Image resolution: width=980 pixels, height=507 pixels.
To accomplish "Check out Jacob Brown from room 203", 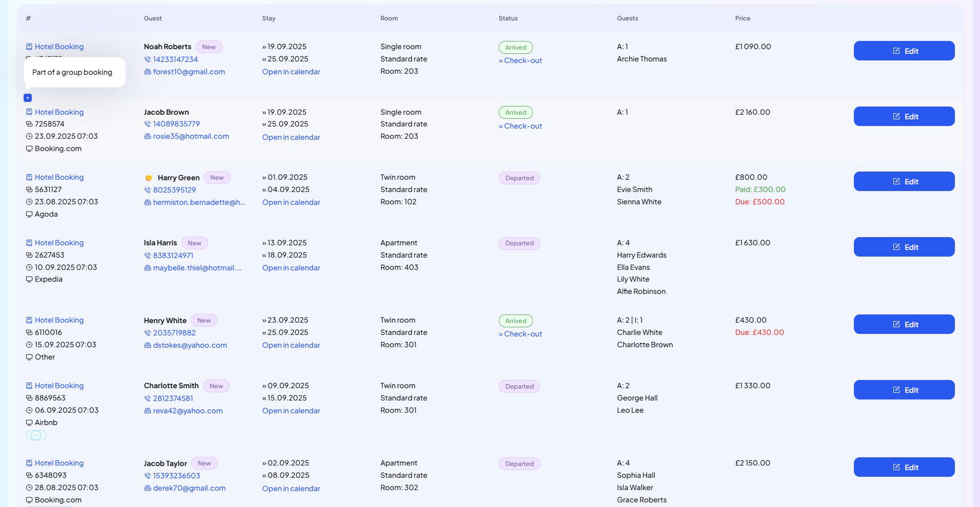I will (520, 126).
